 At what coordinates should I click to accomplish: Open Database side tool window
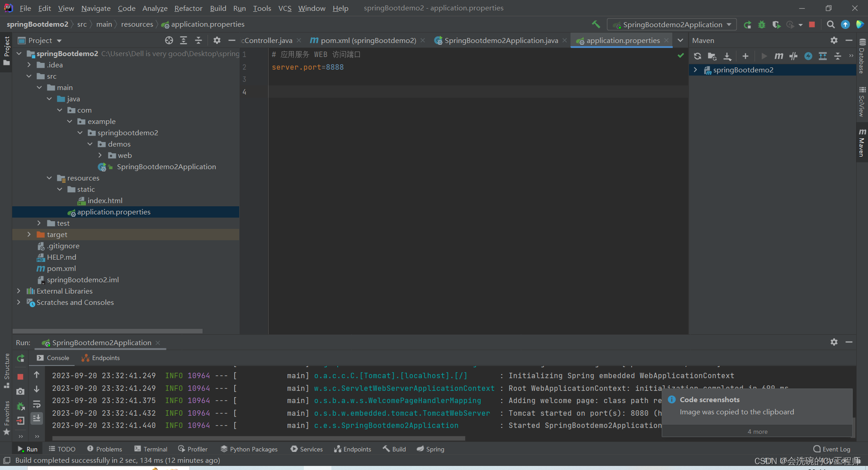(862, 57)
